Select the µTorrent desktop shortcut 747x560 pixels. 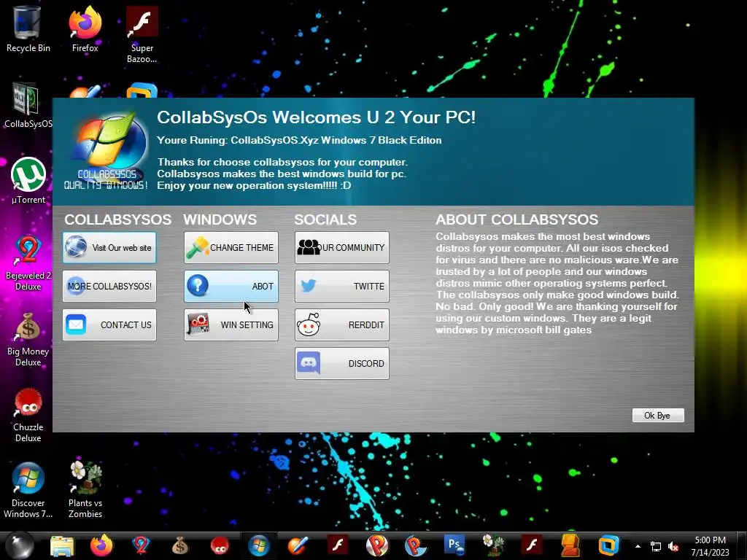tap(28, 181)
